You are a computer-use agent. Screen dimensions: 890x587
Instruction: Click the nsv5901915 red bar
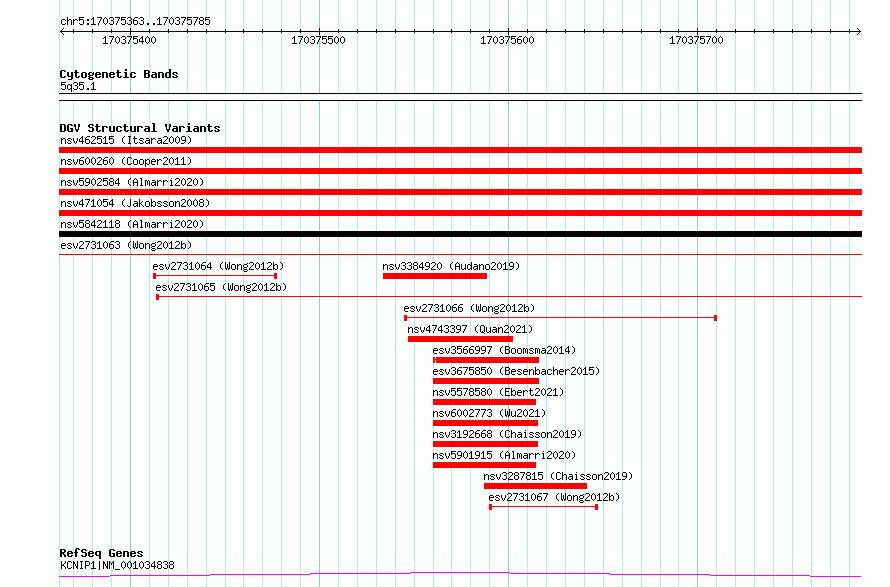pos(484,465)
